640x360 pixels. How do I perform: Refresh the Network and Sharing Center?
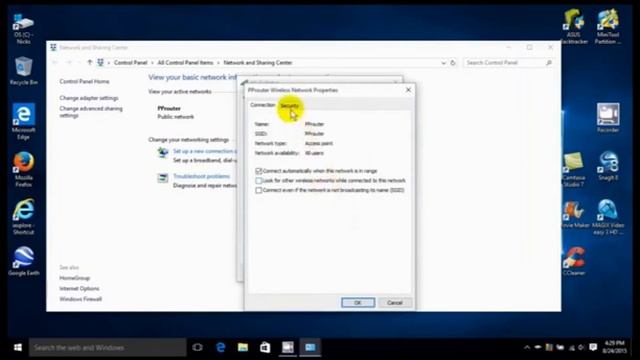coord(453,63)
